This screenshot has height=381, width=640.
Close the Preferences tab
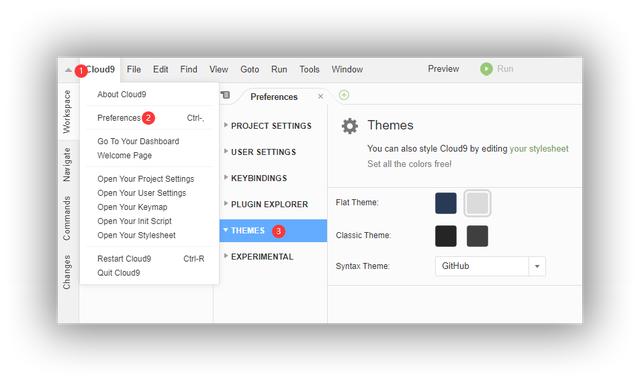tap(320, 96)
